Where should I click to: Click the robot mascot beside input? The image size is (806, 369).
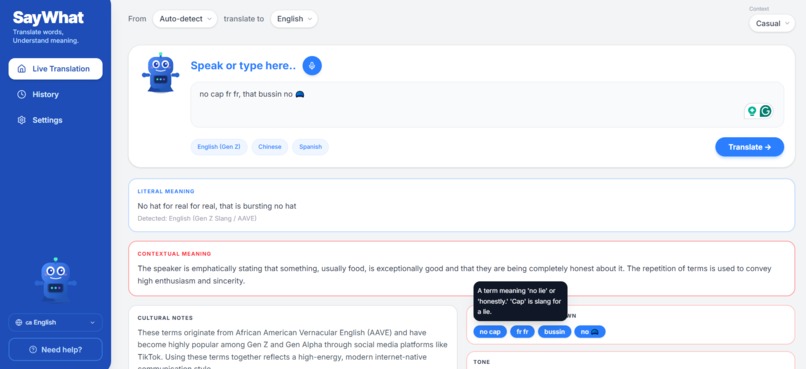coord(160,73)
